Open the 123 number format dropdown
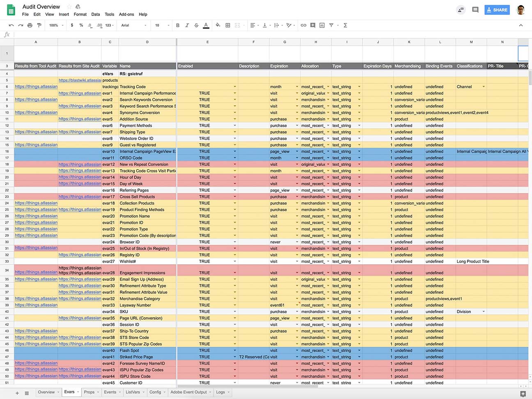The width and height of the screenshot is (532, 399). (x=110, y=25)
